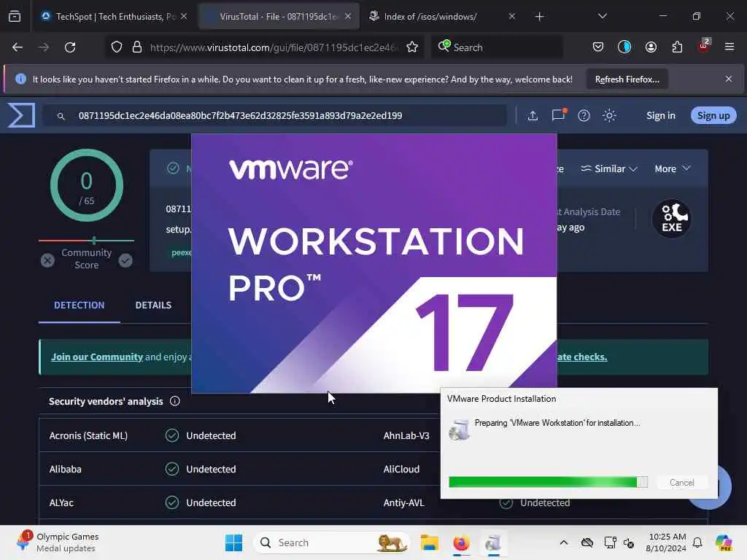Click the Windows taskbar Search box
The width and height of the screenshot is (747, 560).
tap(332, 542)
